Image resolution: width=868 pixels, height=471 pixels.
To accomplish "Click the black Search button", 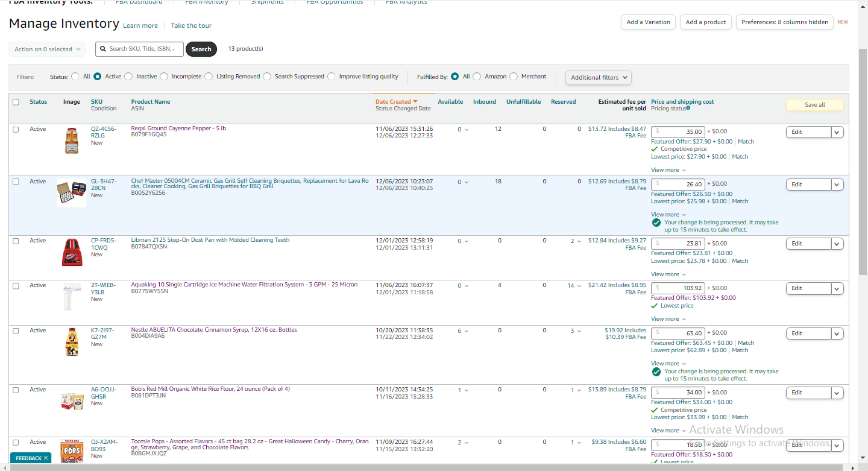I will pos(201,49).
